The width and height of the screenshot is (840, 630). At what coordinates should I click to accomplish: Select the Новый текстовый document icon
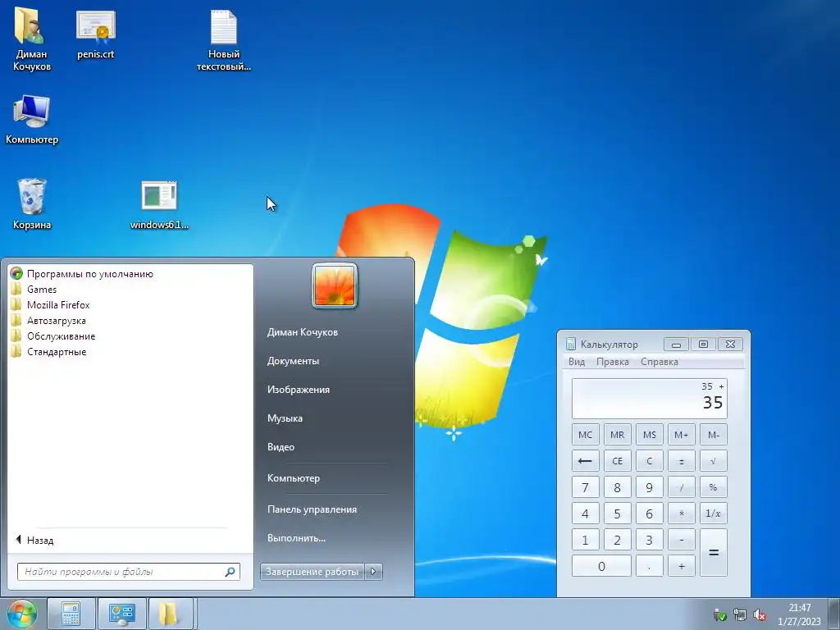tap(223, 39)
